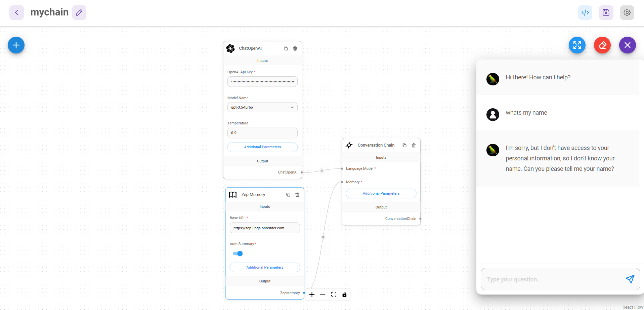Toggle the canvas interactivity lock
644x310 pixels.
pos(344,295)
